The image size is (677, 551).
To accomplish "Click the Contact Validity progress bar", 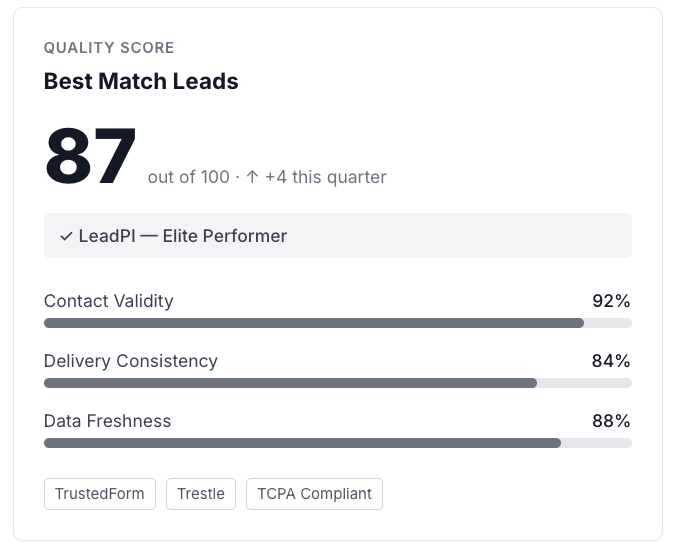I will tap(338, 323).
